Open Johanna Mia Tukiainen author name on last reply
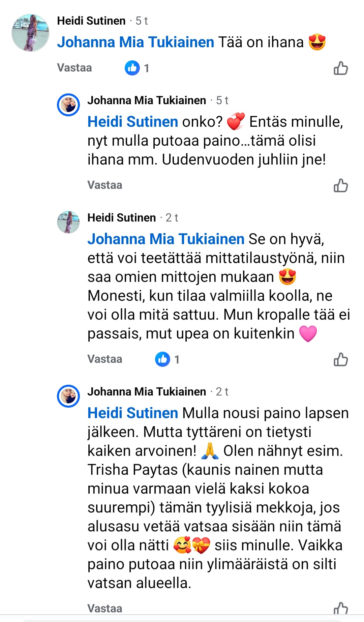 pos(147,392)
